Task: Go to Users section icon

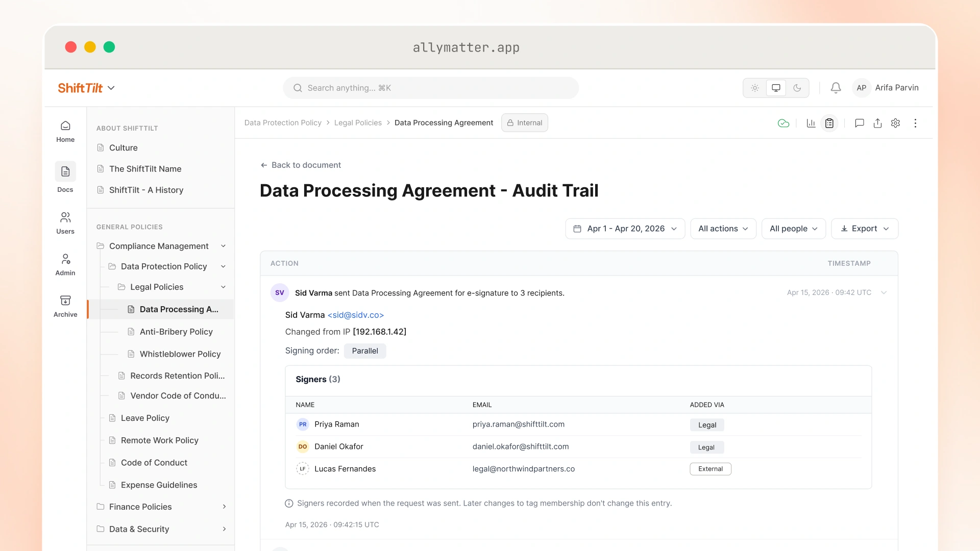Action: tap(65, 217)
